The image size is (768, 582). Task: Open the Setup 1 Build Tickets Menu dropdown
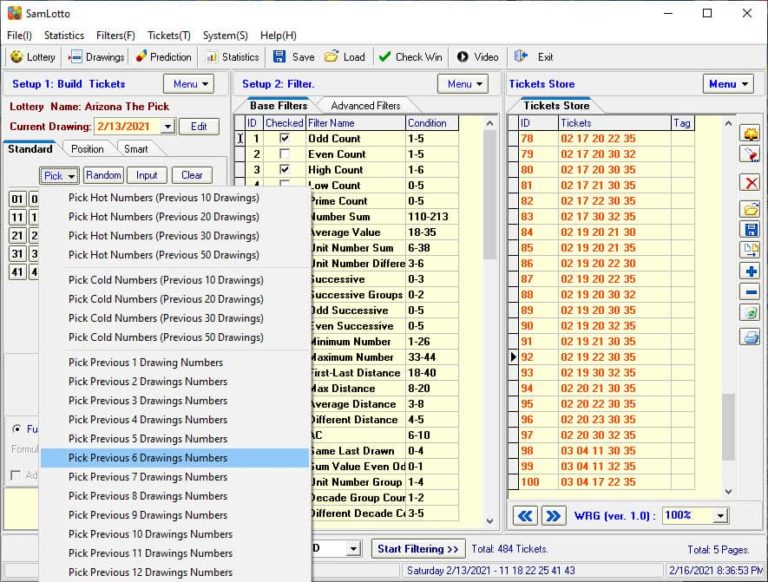tap(189, 84)
